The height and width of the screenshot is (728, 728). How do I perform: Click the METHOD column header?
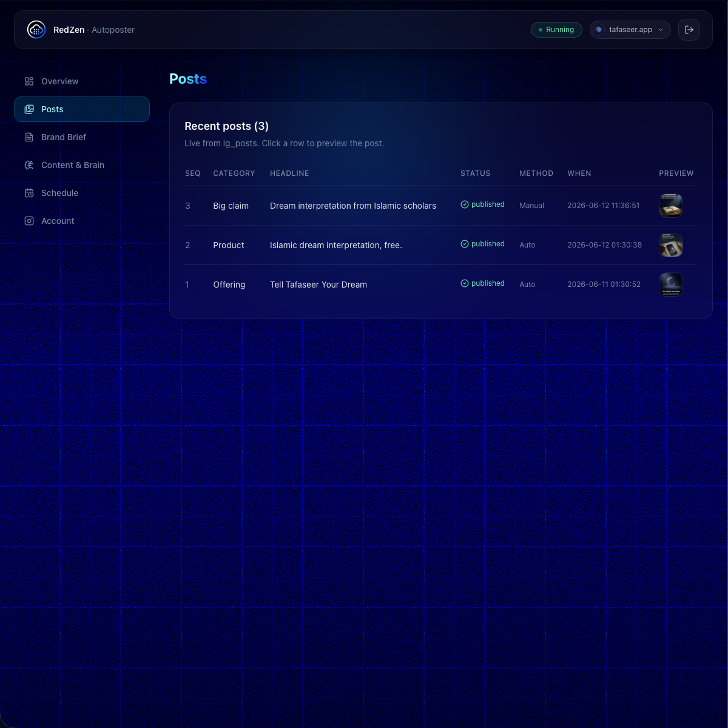[x=536, y=174]
